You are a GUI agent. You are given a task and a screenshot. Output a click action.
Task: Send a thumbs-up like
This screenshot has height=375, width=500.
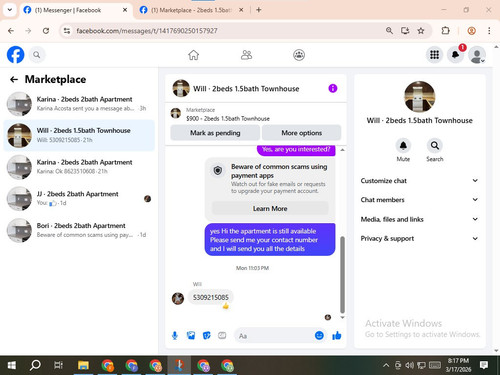(337, 336)
